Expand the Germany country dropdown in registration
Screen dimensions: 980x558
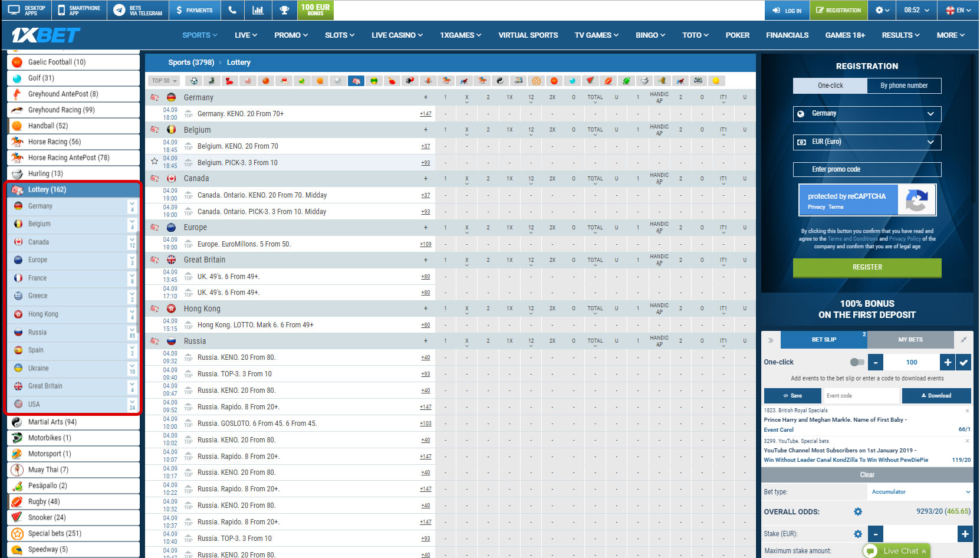click(867, 114)
